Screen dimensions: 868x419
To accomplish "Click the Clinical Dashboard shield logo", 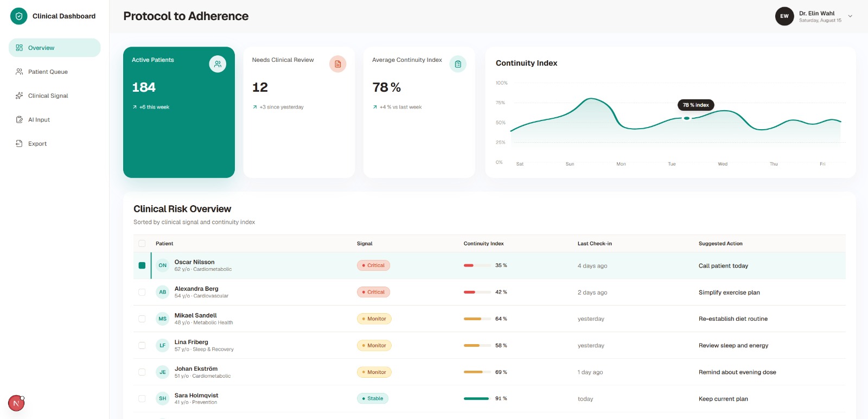I will 19,16.
